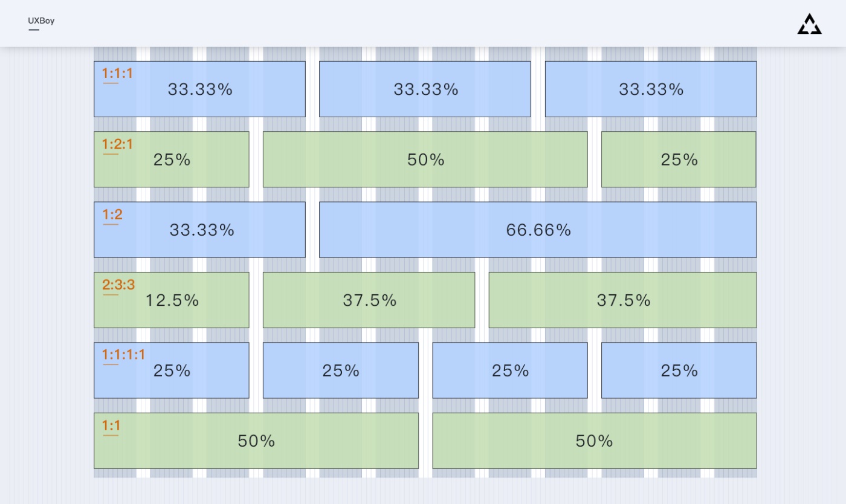The height and width of the screenshot is (504, 846).
Task: Click the triangular logo icon at top right
Action: point(809,24)
